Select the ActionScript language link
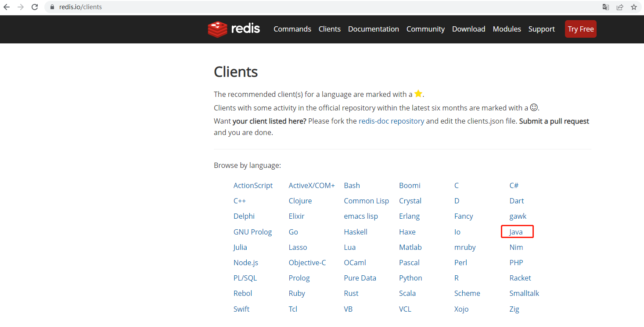The image size is (644, 327). 253,185
